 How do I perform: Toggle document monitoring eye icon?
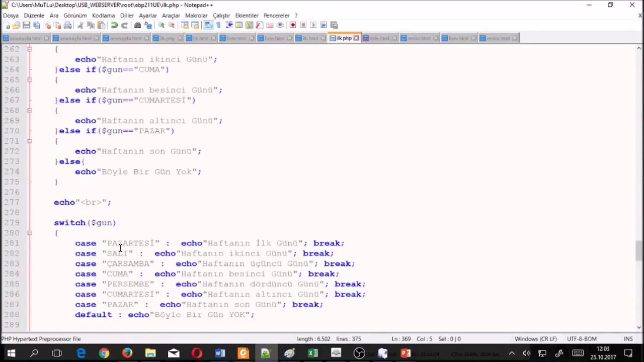tap(280, 25)
